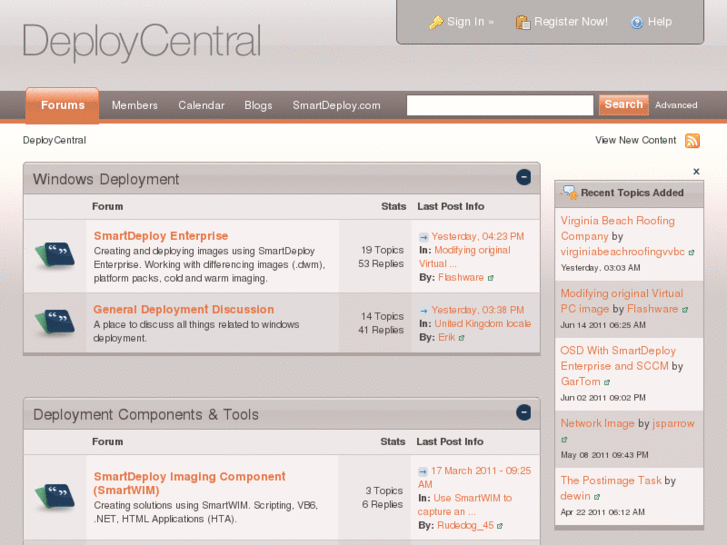This screenshot has height=545, width=727.
Task: Click profile icon next to Erik
Action: coord(461,338)
